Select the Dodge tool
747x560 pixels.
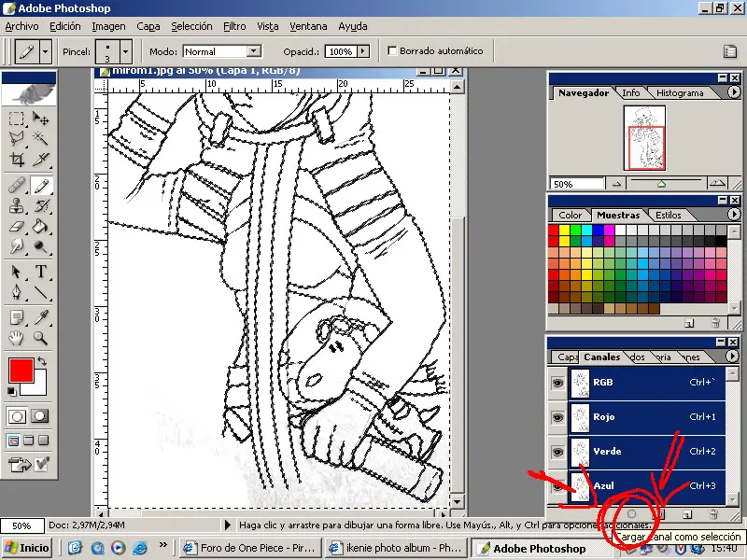(40, 246)
